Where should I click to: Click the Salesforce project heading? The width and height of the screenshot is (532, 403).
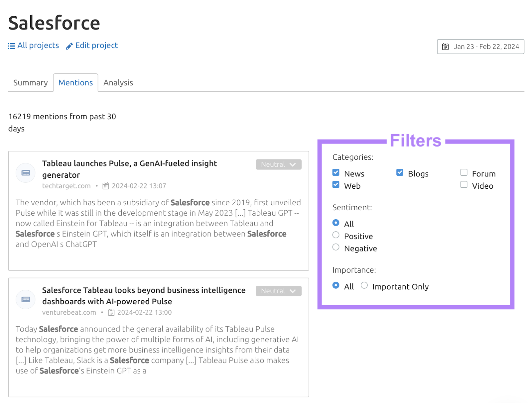pyautogui.click(x=54, y=23)
